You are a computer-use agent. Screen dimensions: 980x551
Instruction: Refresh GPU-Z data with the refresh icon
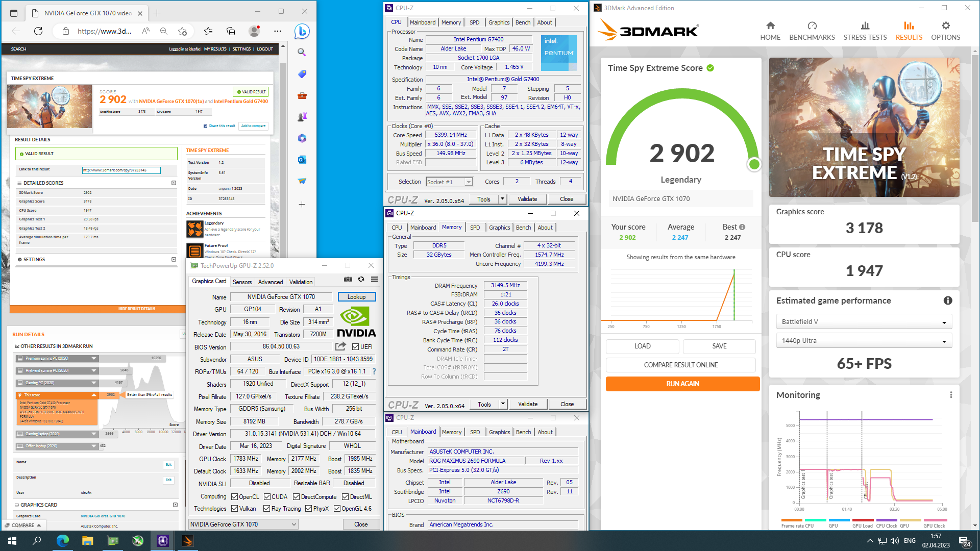(x=361, y=280)
